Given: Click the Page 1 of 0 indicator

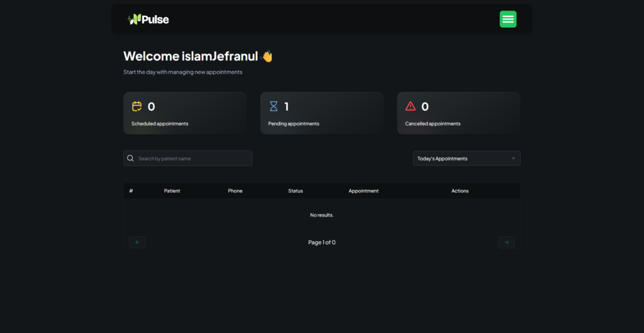Looking at the screenshot, I should pos(321,242).
